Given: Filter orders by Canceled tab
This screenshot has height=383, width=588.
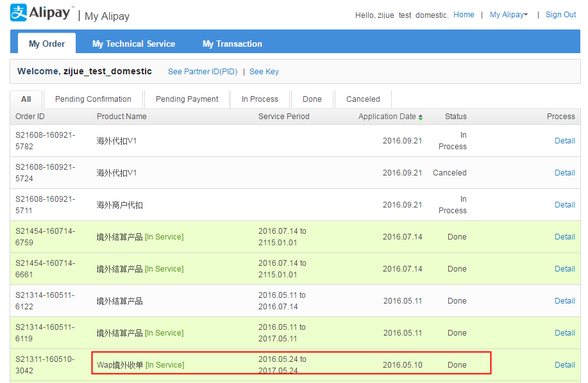Looking at the screenshot, I should [x=363, y=99].
